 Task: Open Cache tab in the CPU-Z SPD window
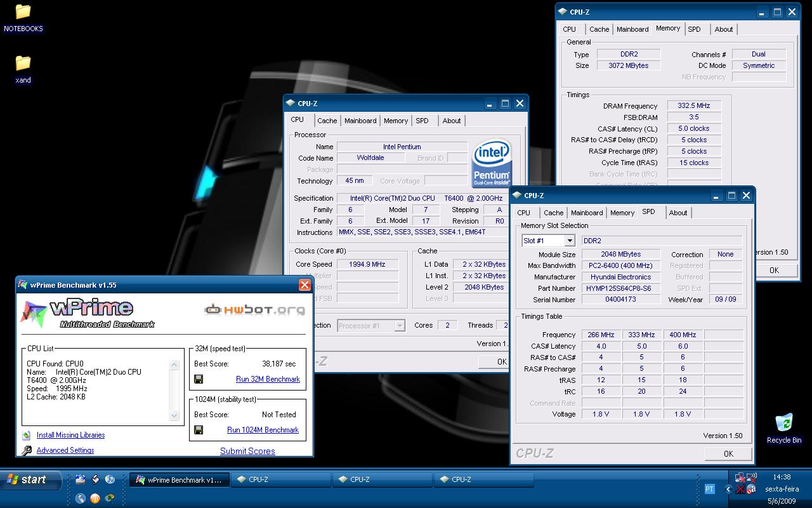pyautogui.click(x=554, y=213)
